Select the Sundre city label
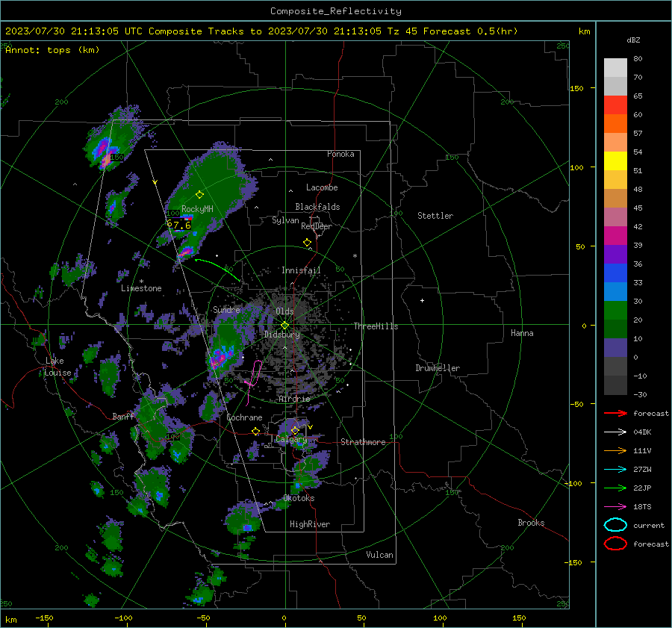 [226, 310]
